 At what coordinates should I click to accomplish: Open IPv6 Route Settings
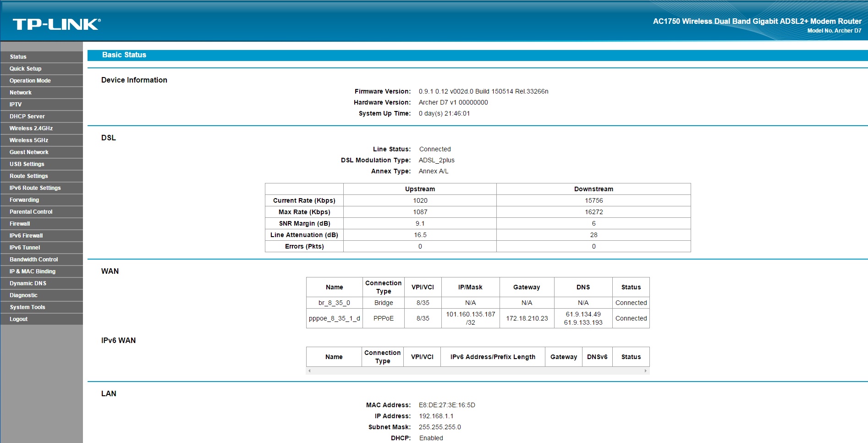click(x=42, y=188)
